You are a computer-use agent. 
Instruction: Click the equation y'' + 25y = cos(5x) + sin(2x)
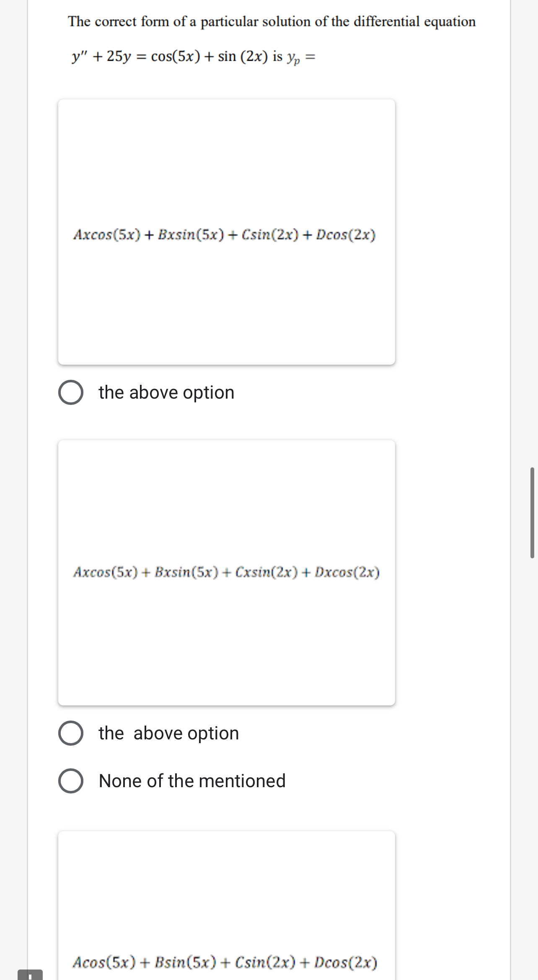[170, 56]
